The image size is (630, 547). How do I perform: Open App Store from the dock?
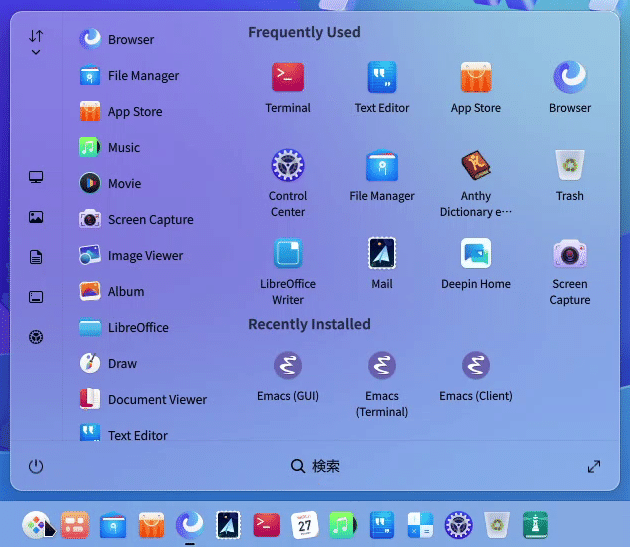151,525
